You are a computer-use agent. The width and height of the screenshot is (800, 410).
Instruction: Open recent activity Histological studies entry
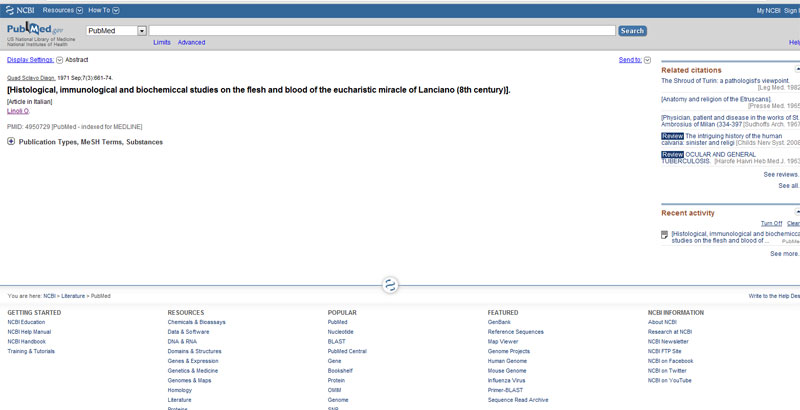tap(736, 237)
